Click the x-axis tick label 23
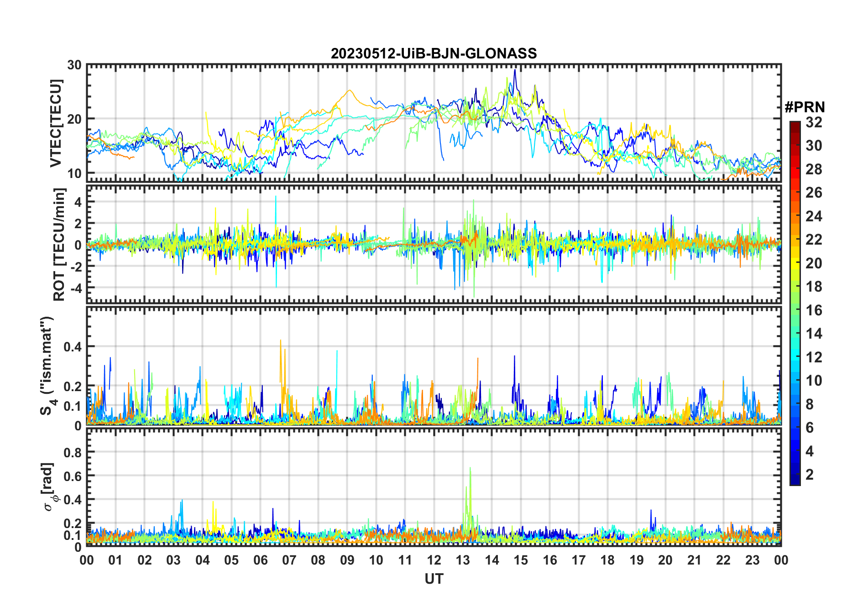The image size is (868, 607). coord(752,560)
